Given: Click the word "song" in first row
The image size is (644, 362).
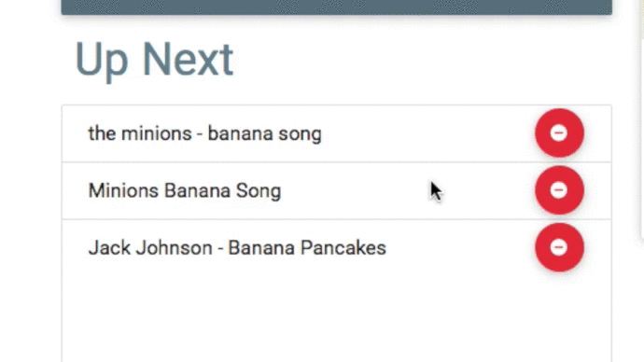Looking at the screenshot, I should point(300,135).
